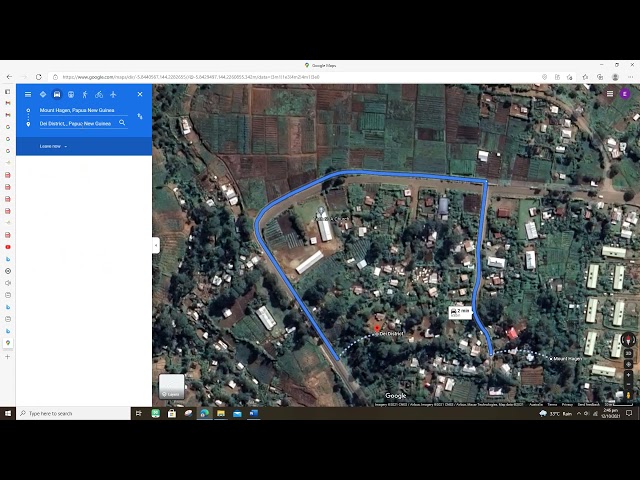Screen dimensions: 640x480
Task: Open Microsoft Store from taskbar
Action: pyautogui.click(x=172, y=413)
